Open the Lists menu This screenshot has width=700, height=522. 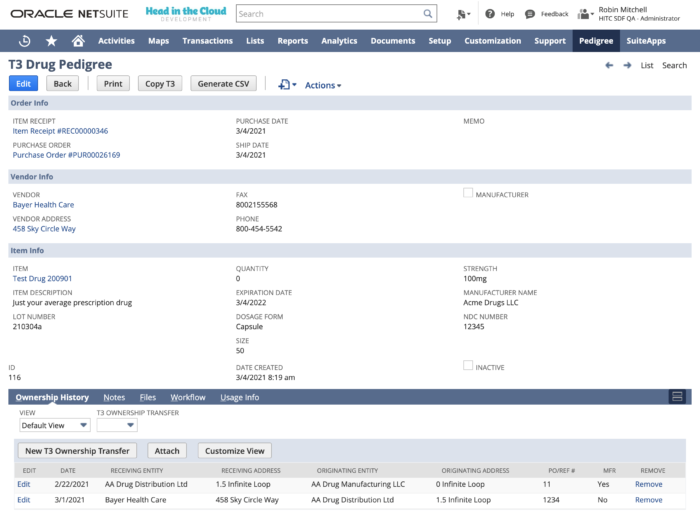tap(255, 41)
